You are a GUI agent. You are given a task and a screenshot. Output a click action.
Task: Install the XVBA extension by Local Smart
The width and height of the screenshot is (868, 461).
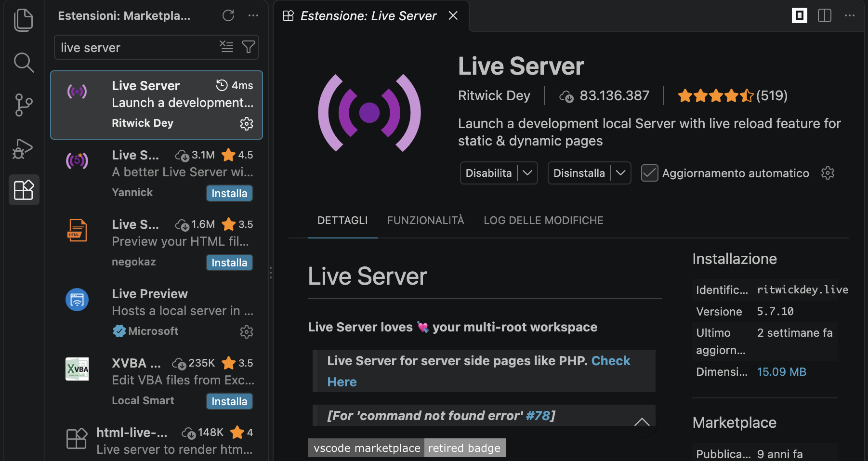click(x=229, y=401)
